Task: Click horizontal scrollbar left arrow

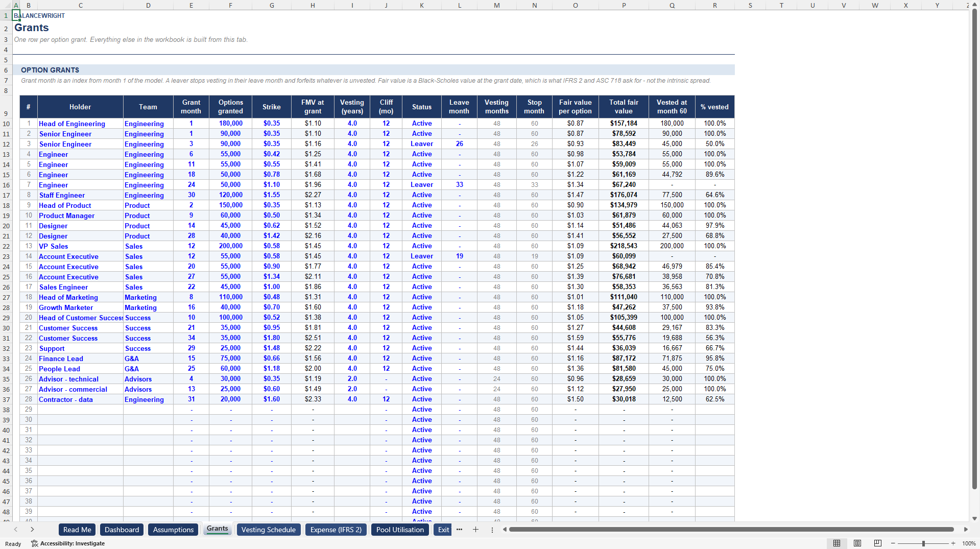Action: (x=505, y=530)
